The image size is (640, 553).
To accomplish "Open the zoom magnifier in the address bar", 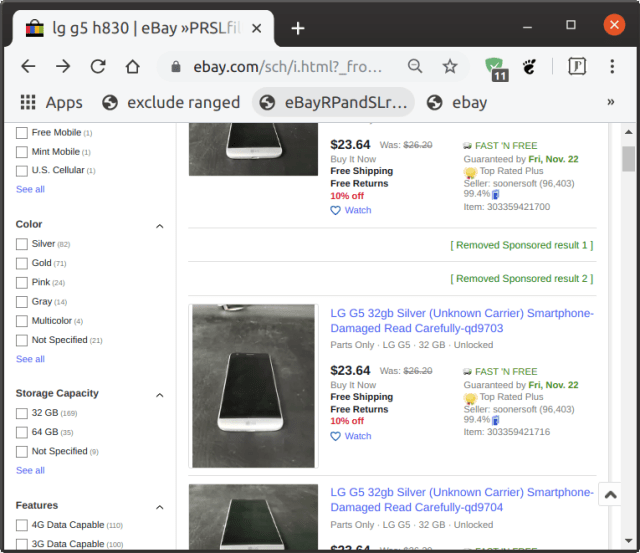I will (x=415, y=66).
